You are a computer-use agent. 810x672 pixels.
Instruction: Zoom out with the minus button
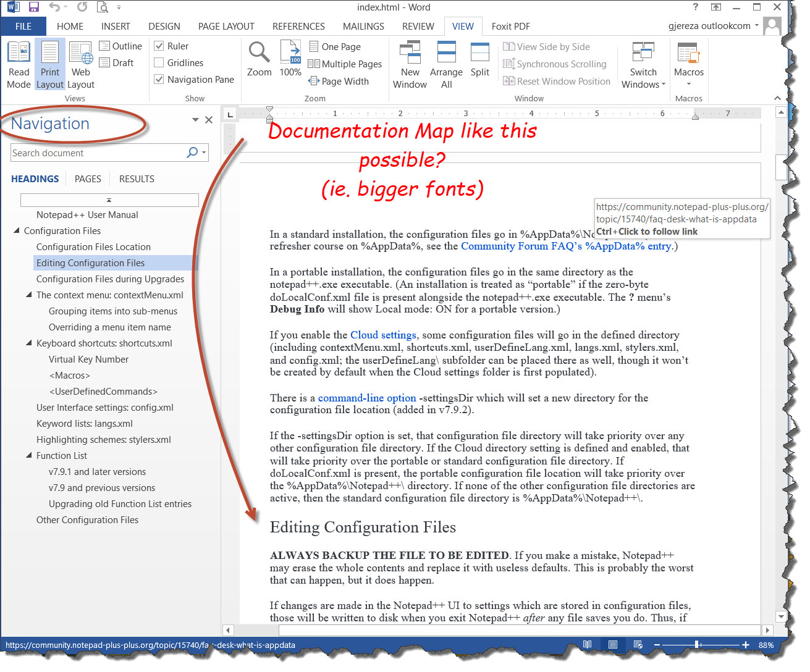(x=657, y=644)
